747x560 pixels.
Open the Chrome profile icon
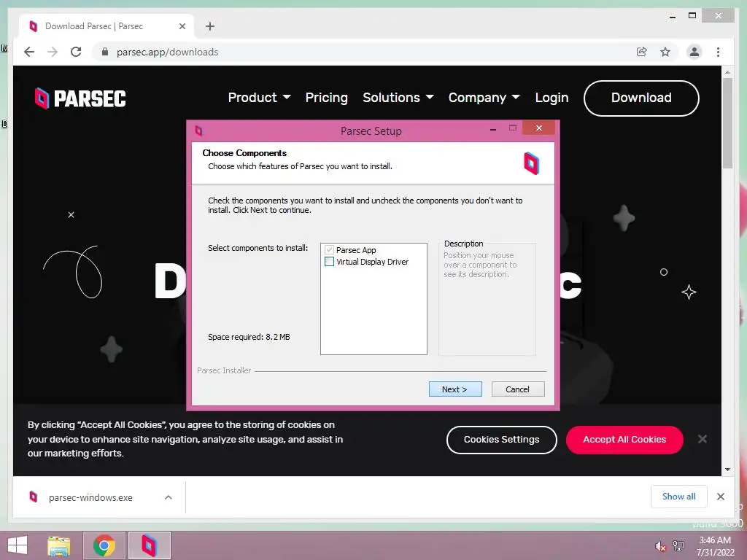pyautogui.click(x=694, y=52)
